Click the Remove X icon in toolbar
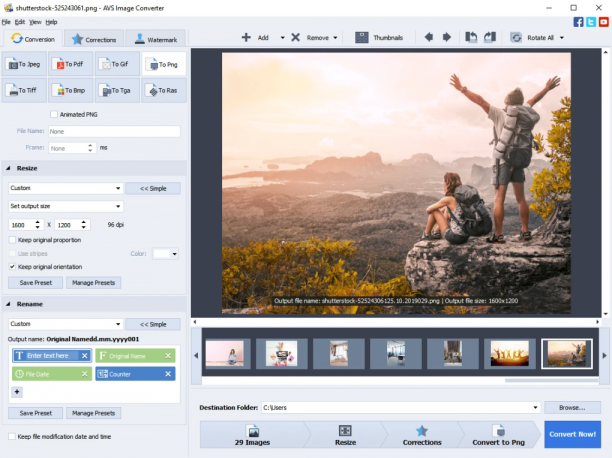 point(295,37)
